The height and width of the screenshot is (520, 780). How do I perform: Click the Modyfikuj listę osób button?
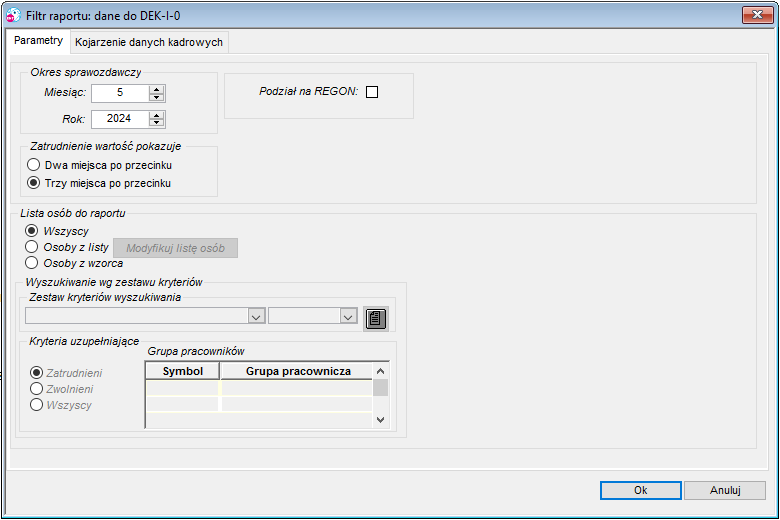coord(176,248)
